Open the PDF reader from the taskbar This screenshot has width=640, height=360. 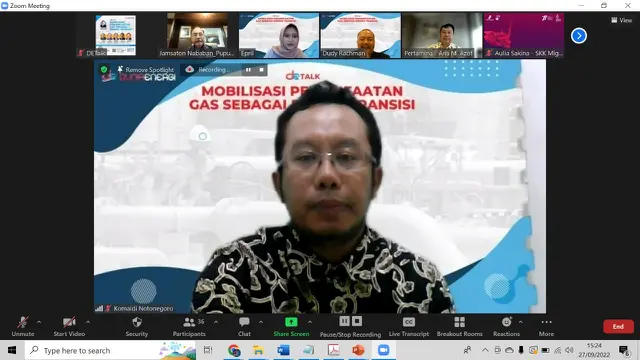(x=333, y=350)
